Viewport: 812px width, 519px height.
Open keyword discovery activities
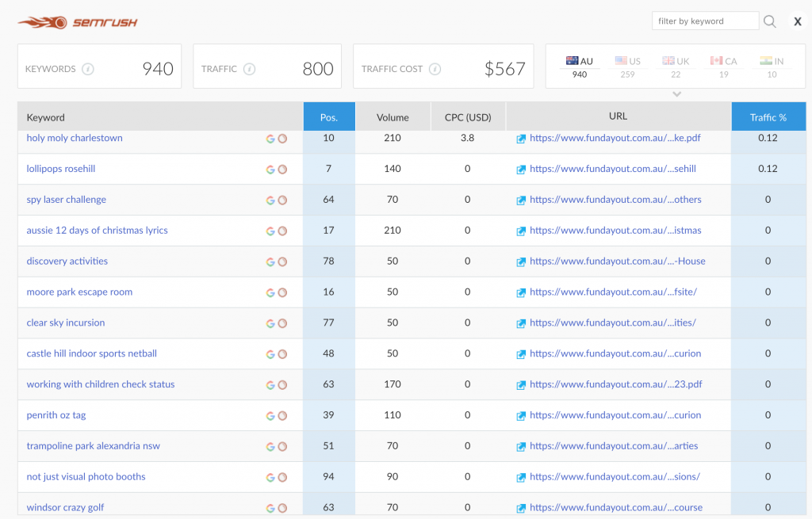click(67, 261)
